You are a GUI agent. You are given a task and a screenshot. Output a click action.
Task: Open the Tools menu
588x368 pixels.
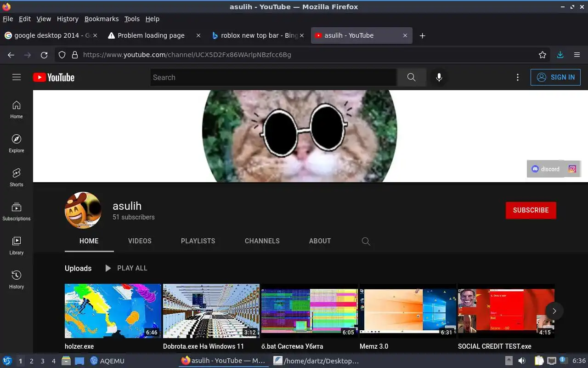tap(132, 19)
